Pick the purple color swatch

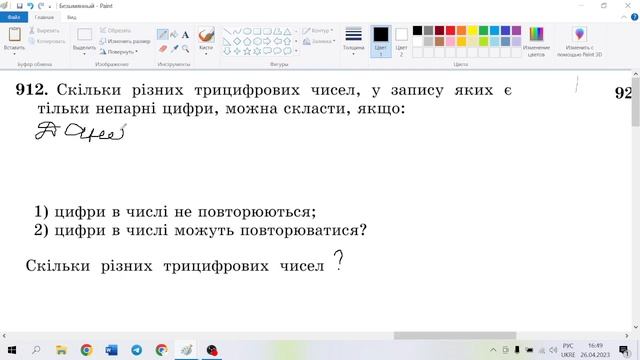pos(516,31)
